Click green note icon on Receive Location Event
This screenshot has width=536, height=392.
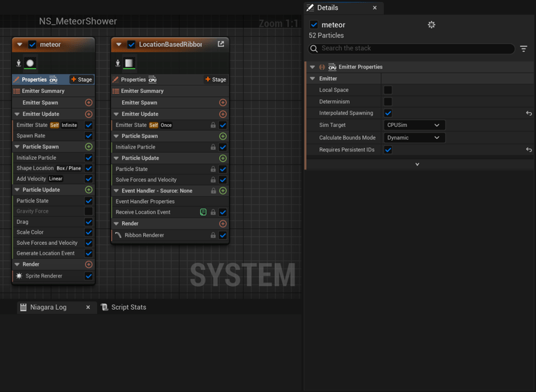click(x=203, y=212)
